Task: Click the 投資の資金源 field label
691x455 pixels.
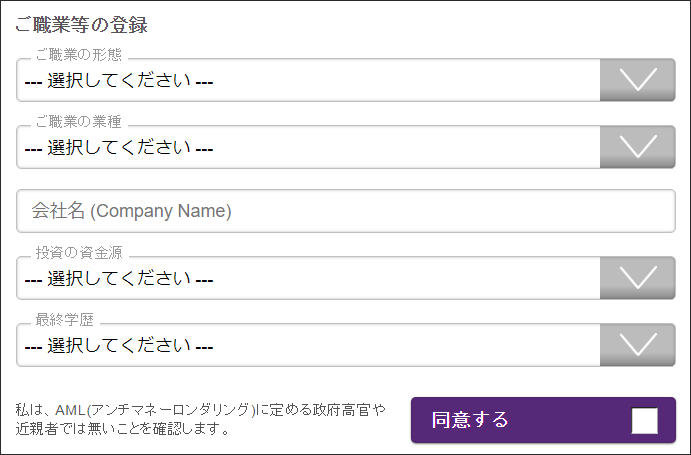Action: 79,253
